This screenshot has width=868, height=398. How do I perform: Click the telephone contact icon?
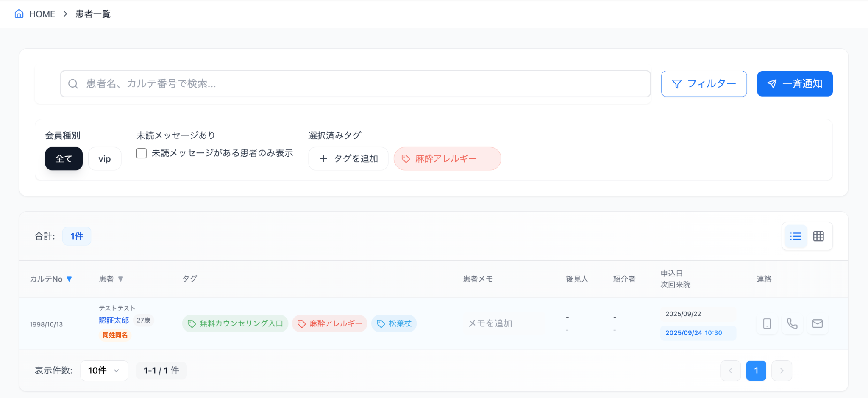point(792,323)
